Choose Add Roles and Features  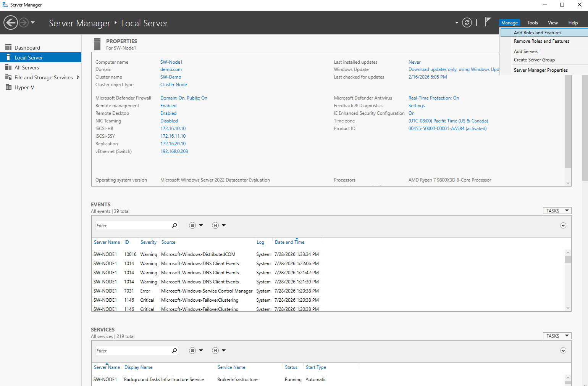pos(544,33)
